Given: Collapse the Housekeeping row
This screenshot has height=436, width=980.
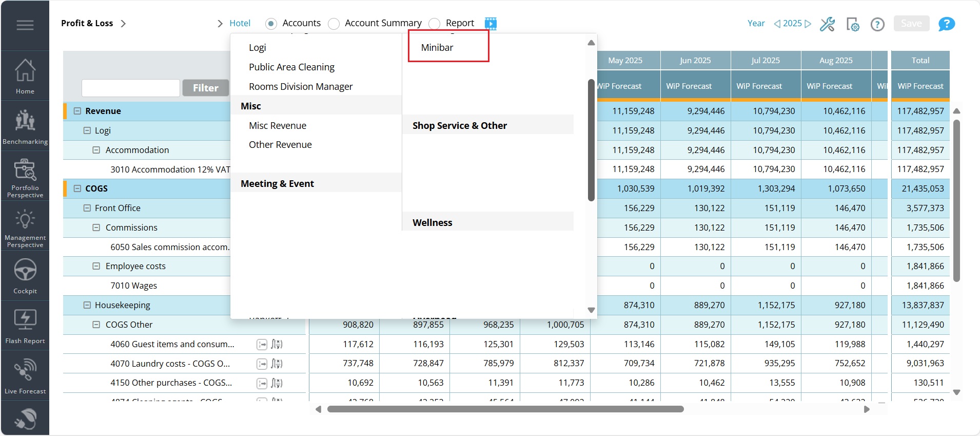Looking at the screenshot, I should point(87,305).
